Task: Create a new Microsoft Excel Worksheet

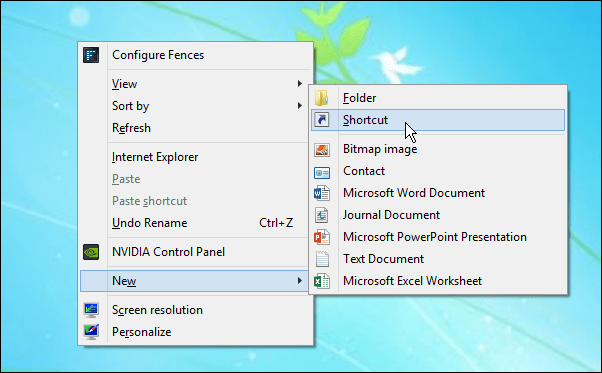Action: [438, 281]
